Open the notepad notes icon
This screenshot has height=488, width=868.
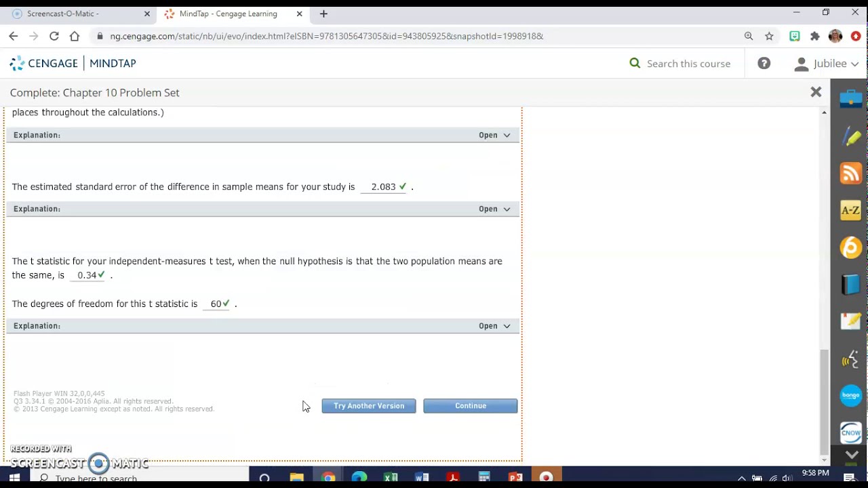tap(850, 321)
